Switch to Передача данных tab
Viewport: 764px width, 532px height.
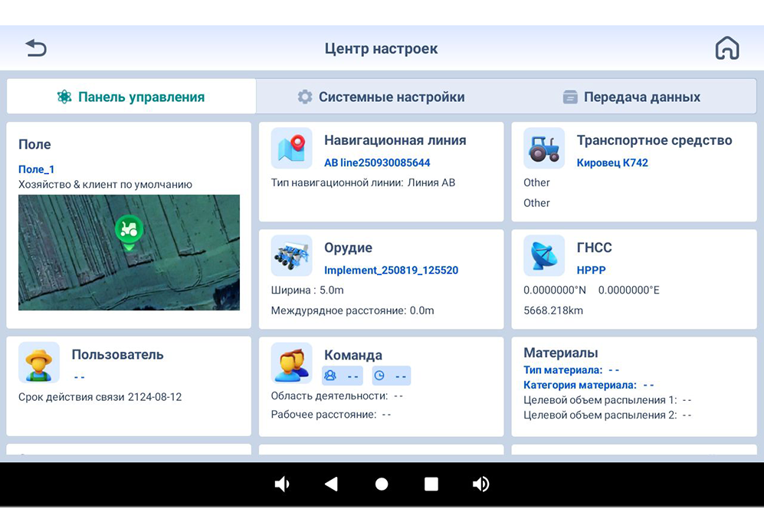[x=631, y=97]
